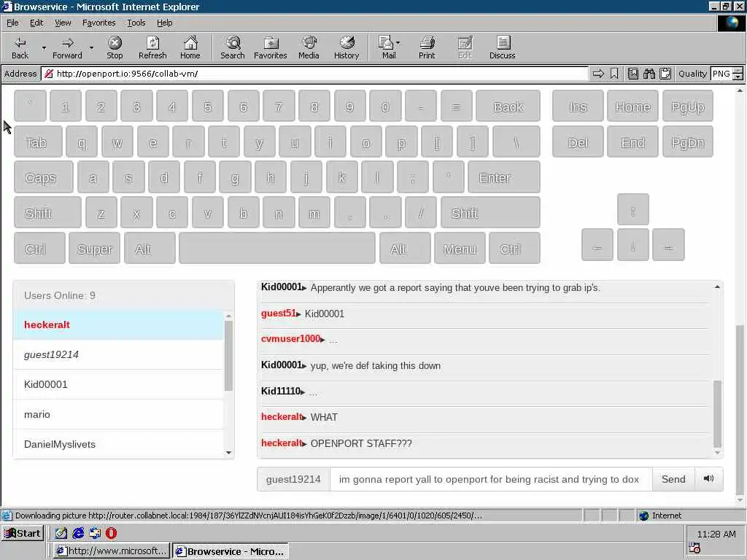747x560 pixels.
Task: Switch to the microsoft.com taskbar window
Action: tap(111, 551)
